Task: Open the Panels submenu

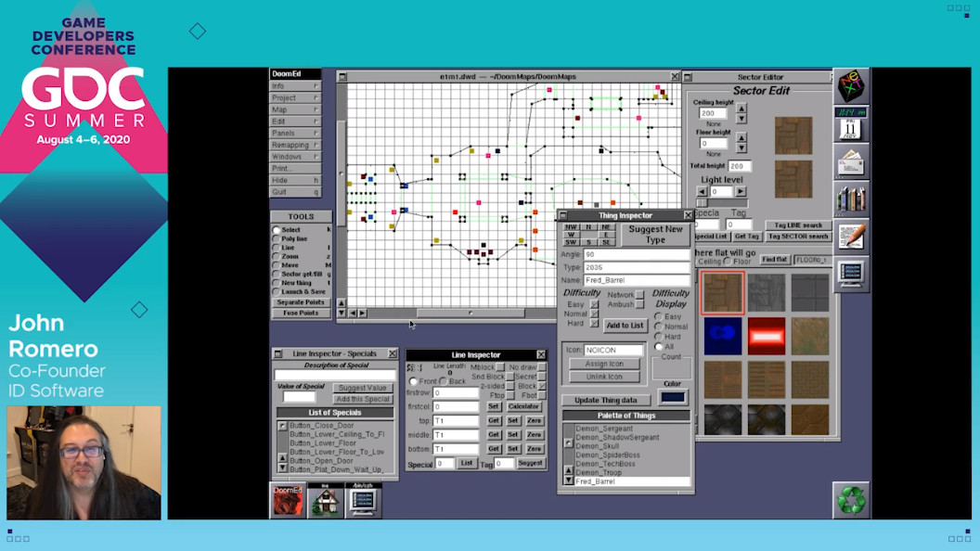Action: click(x=296, y=133)
